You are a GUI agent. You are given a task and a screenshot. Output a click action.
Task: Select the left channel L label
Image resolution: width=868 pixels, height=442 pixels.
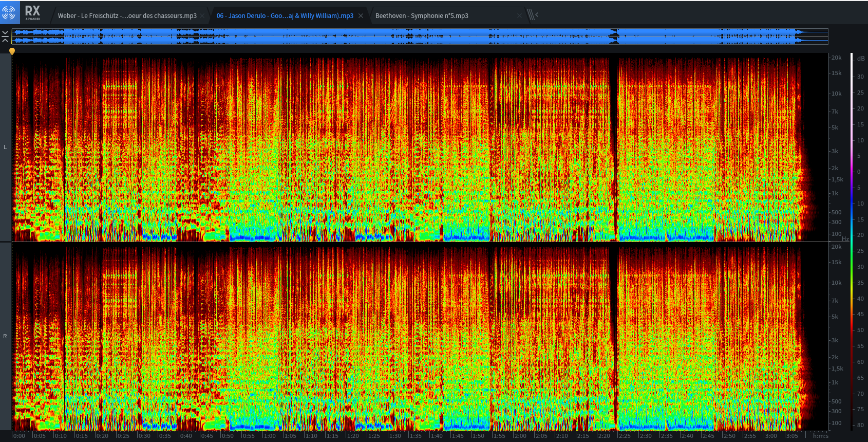[x=5, y=148]
